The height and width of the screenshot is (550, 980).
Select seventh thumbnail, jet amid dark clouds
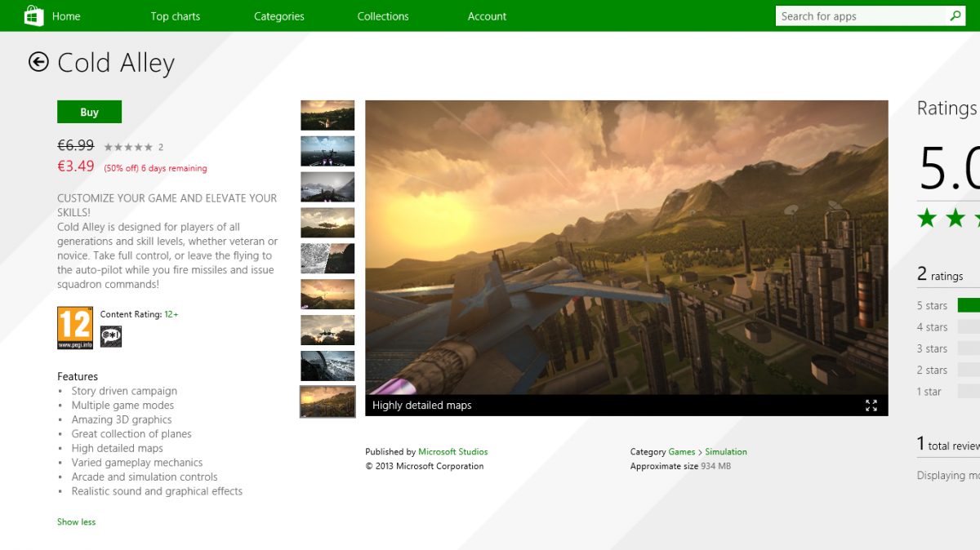coord(327,330)
